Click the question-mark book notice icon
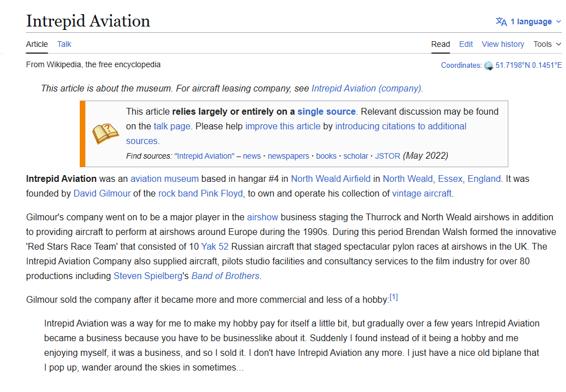The width and height of the screenshot is (566, 392). pyautogui.click(x=105, y=133)
